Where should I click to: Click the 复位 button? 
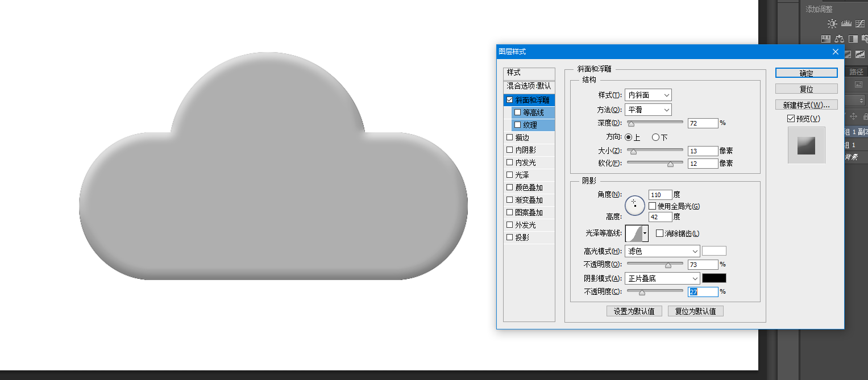pyautogui.click(x=806, y=89)
